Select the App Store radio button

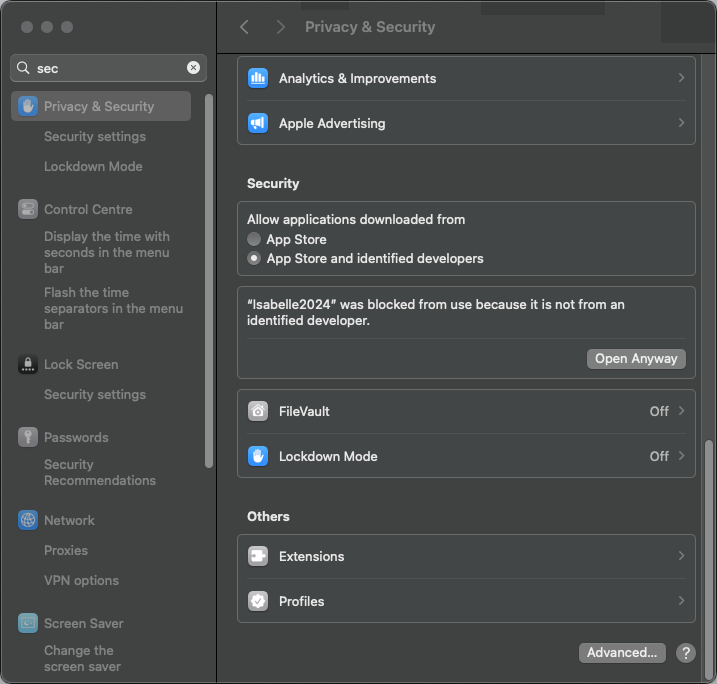pos(254,239)
